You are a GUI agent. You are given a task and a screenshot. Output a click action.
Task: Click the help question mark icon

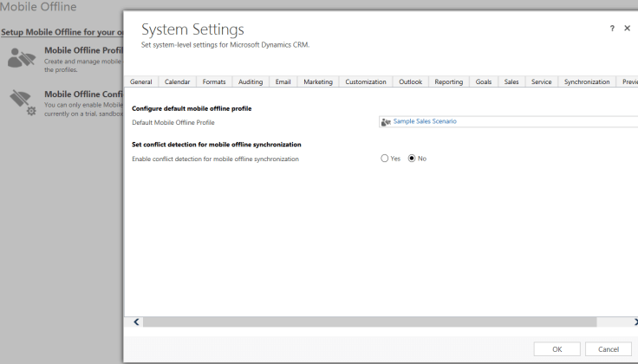(612, 29)
